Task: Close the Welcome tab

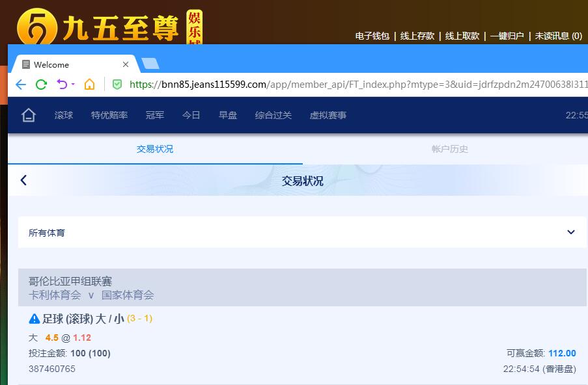Action: 126,64
